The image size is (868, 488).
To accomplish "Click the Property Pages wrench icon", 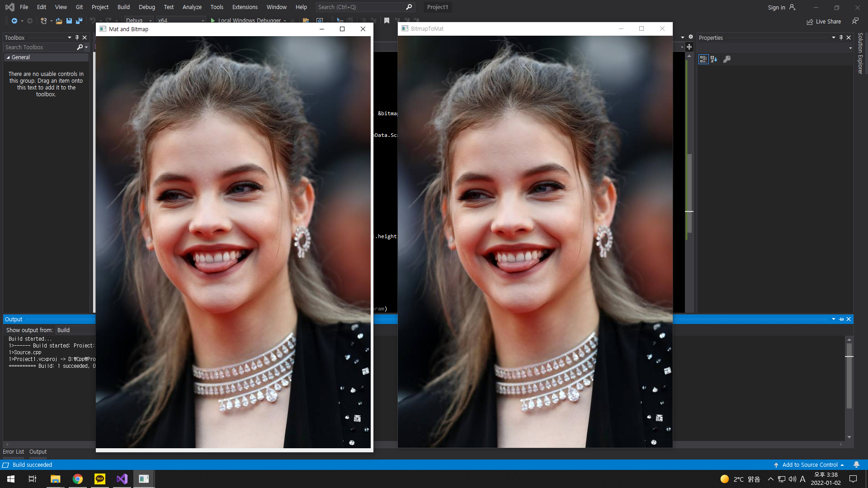I will pyautogui.click(x=727, y=59).
